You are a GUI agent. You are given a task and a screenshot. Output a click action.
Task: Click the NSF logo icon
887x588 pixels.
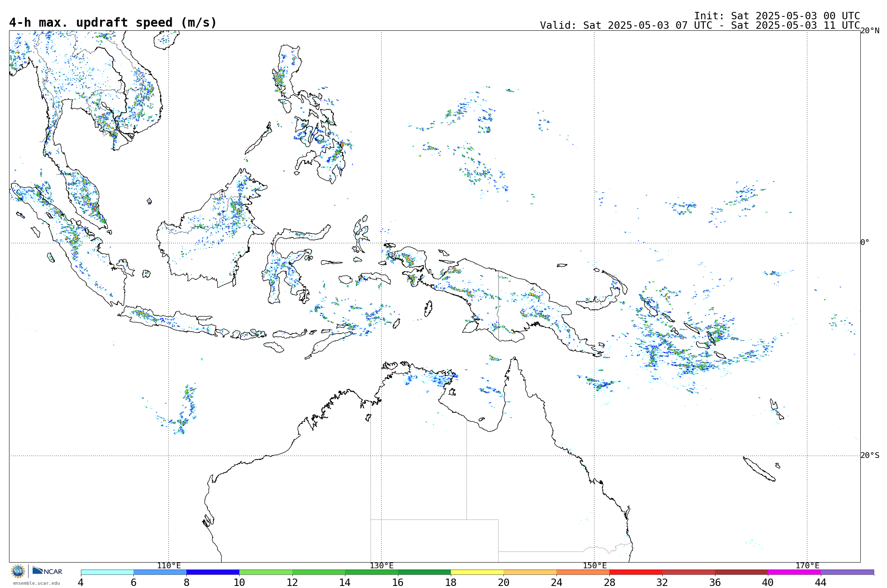click(x=18, y=571)
